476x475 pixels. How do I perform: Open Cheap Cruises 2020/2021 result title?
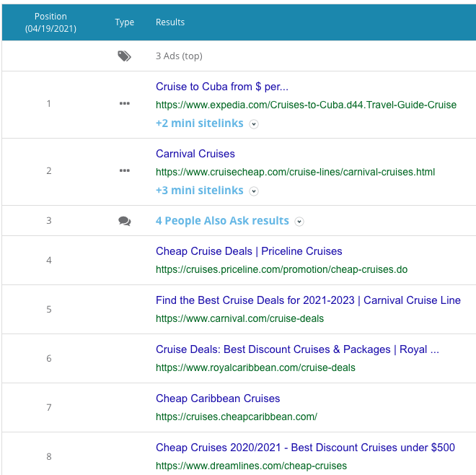point(305,448)
